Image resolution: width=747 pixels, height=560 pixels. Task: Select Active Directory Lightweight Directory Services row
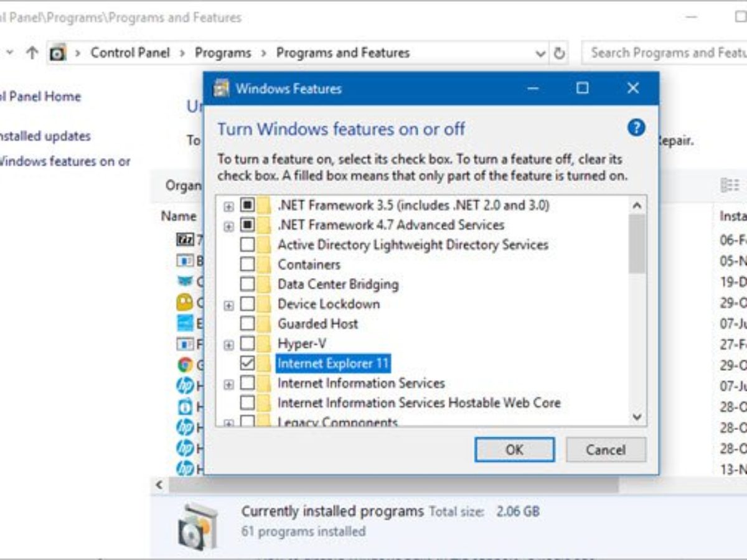[413, 245]
